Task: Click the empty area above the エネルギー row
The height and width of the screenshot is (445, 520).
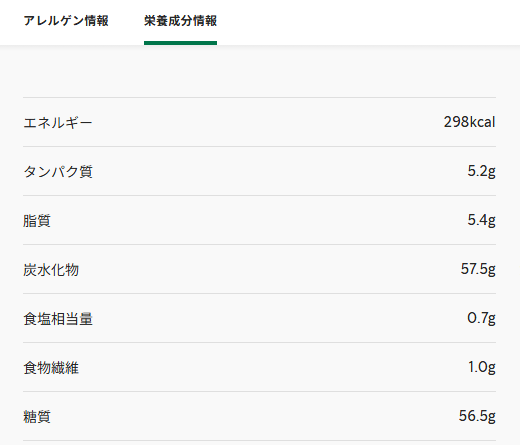Action: click(x=259, y=71)
